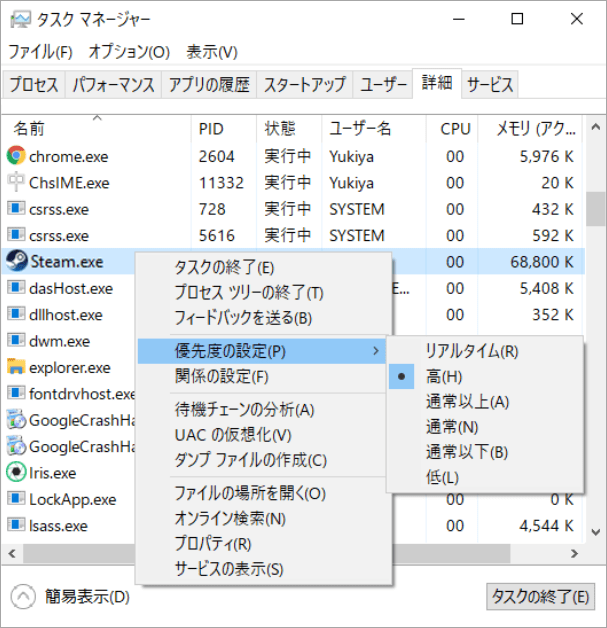The width and height of the screenshot is (607, 628).
Task: Click the csrss.exe icon with PID 728
Action: tap(16, 208)
